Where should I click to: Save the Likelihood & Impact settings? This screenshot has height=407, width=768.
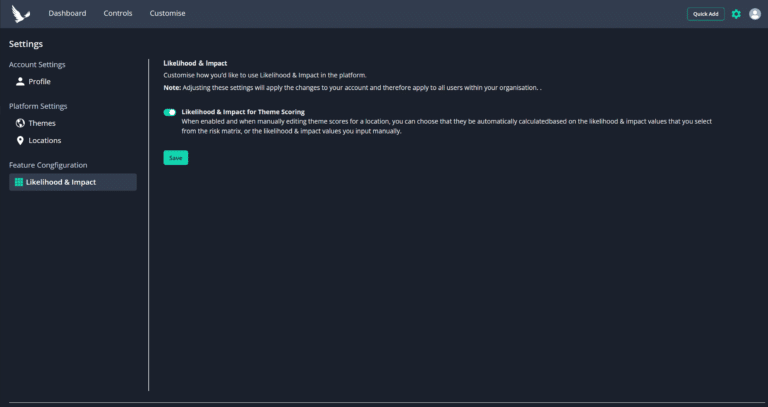[x=175, y=158]
